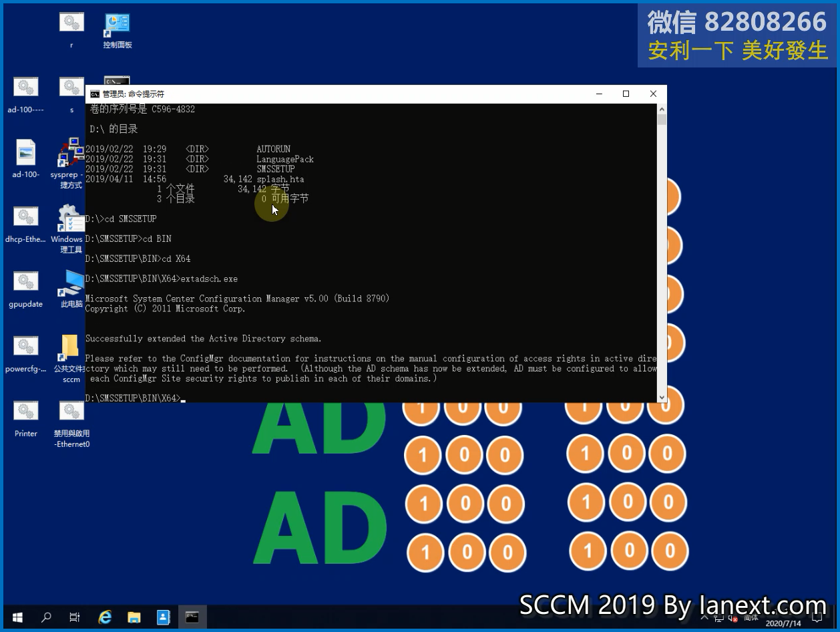Image resolution: width=840 pixels, height=632 pixels.
Task: Maximize the Command Prompt window
Action: [626, 94]
